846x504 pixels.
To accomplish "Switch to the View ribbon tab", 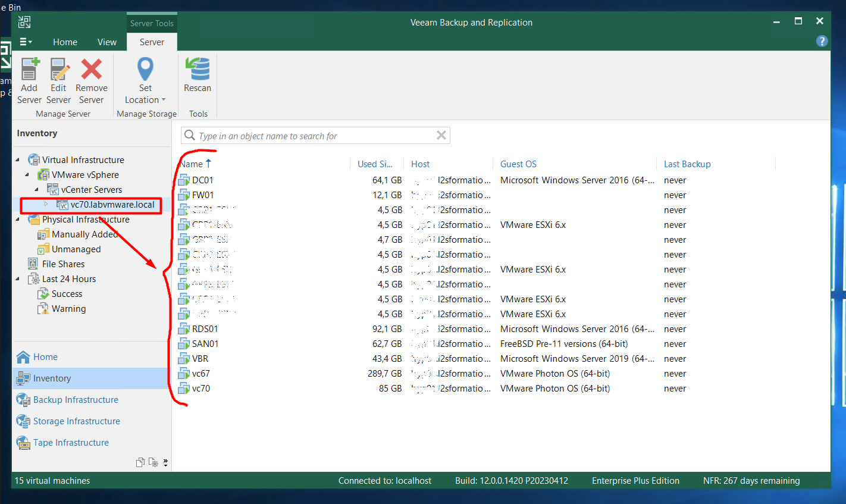I will (107, 42).
